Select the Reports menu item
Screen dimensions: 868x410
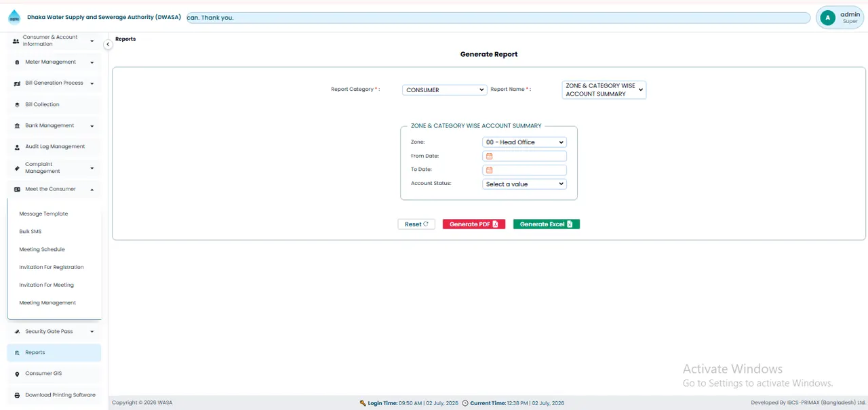(x=54, y=353)
